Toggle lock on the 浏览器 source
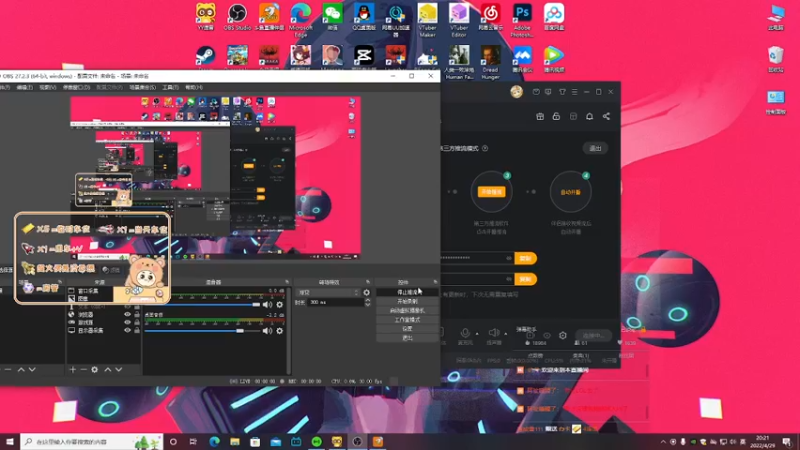Viewport: 800px width, 450px height. 137,315
